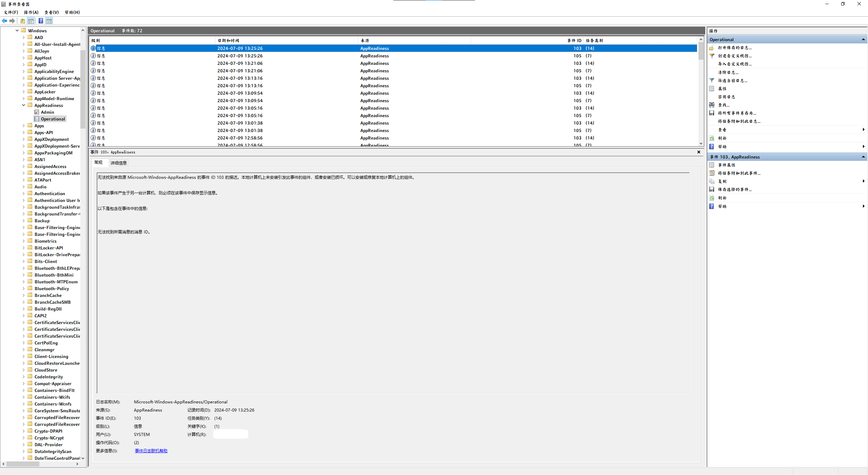The height and width of the screenshot is (475, 868).
Task: Click the tree pane horizontal scrollbar thumb
Action: point(23,464)
